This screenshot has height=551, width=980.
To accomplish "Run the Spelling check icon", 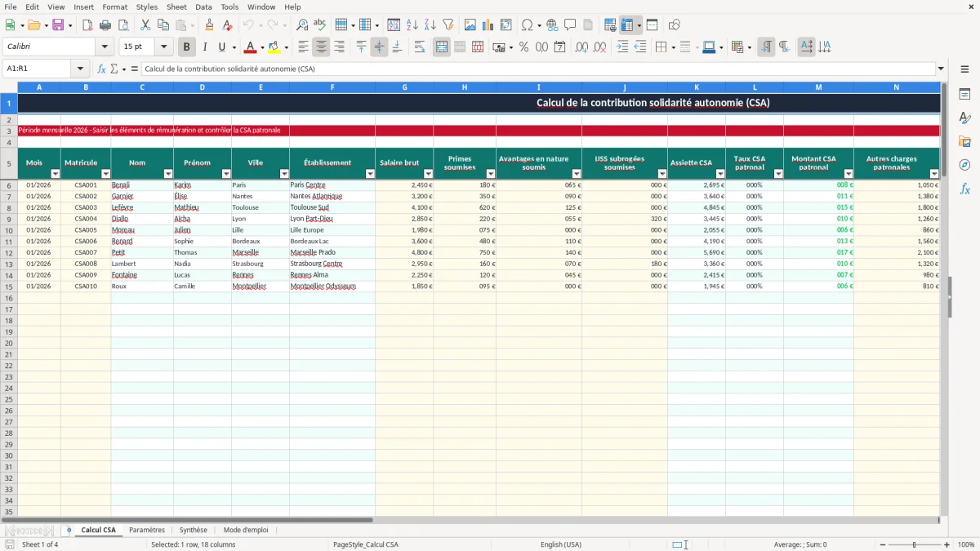I will 319,25.
